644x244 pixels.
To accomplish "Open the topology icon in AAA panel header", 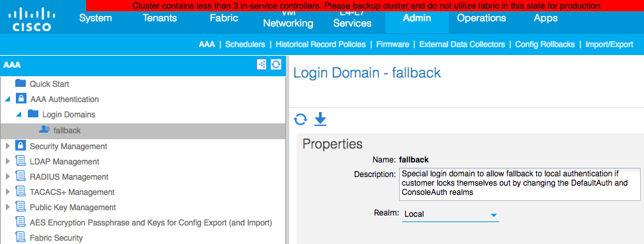I will pos(261,64).
